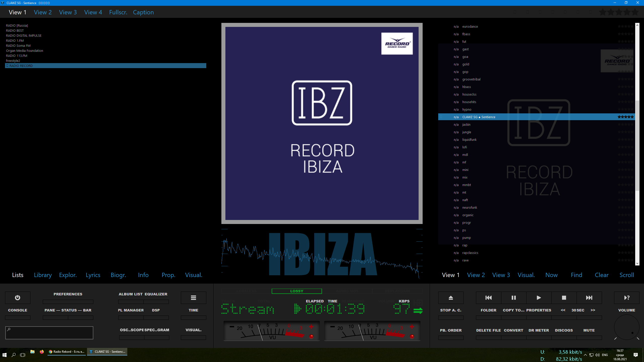Adjust the VOLUME knob

627,327
